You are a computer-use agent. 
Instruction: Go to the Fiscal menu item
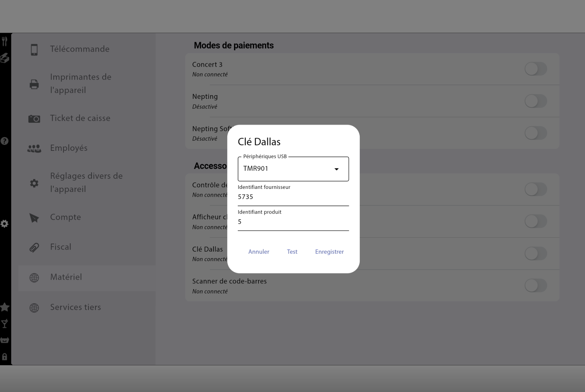[x=61, y=247]
